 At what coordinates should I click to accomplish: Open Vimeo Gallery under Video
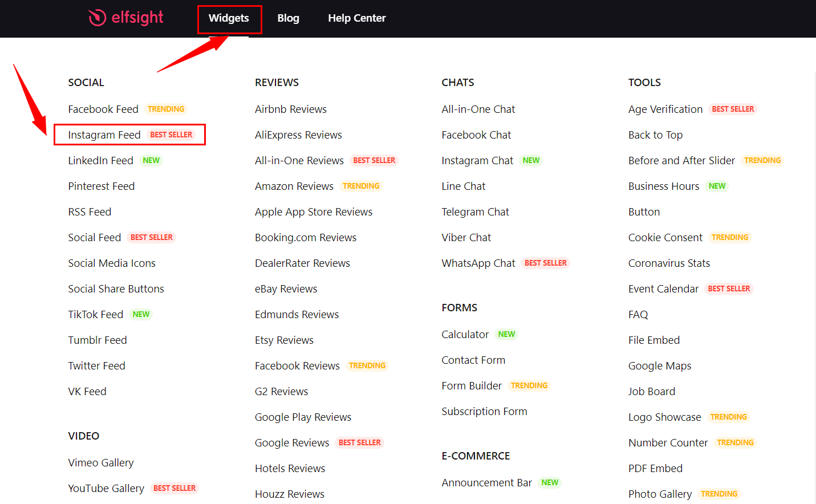101,462
